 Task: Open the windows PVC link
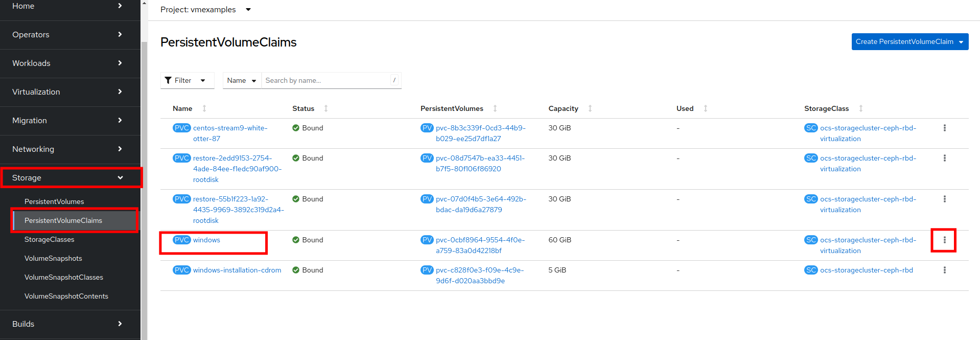[x=206, y=240]
